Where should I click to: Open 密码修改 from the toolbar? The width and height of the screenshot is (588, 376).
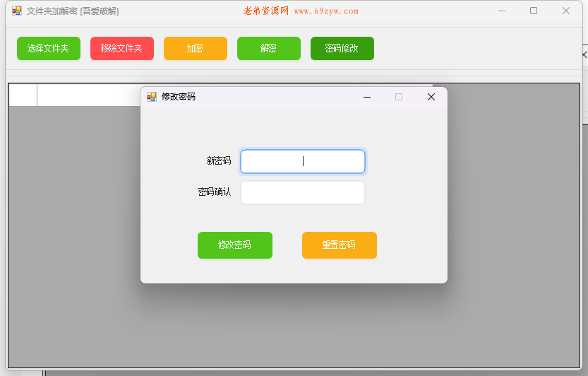(x=342, y=48)
